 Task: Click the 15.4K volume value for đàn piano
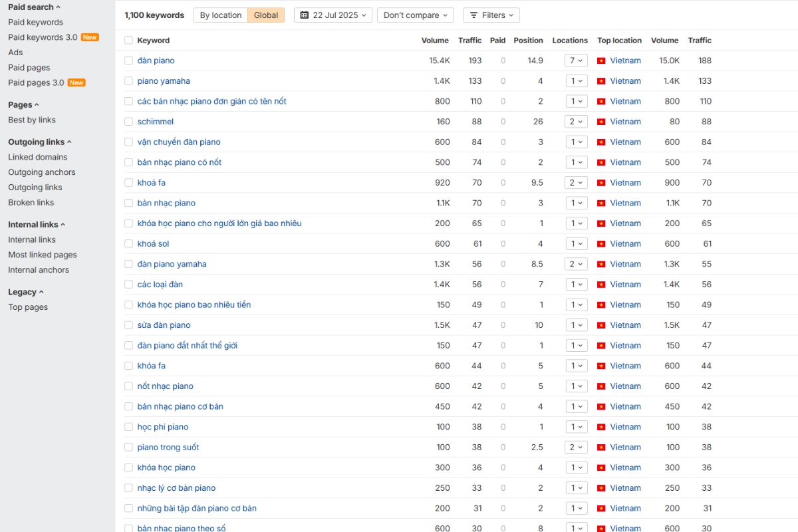pyautogui.click(x=440, y=61)
